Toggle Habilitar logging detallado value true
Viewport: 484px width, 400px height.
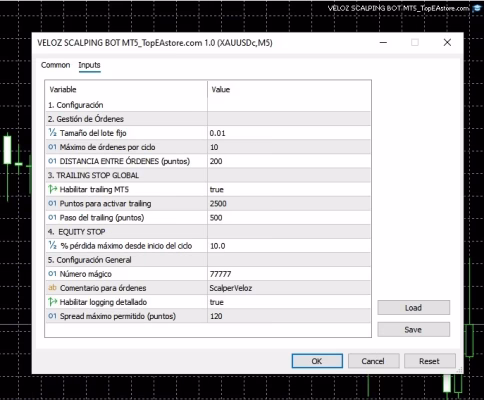[x=289, y=302]
